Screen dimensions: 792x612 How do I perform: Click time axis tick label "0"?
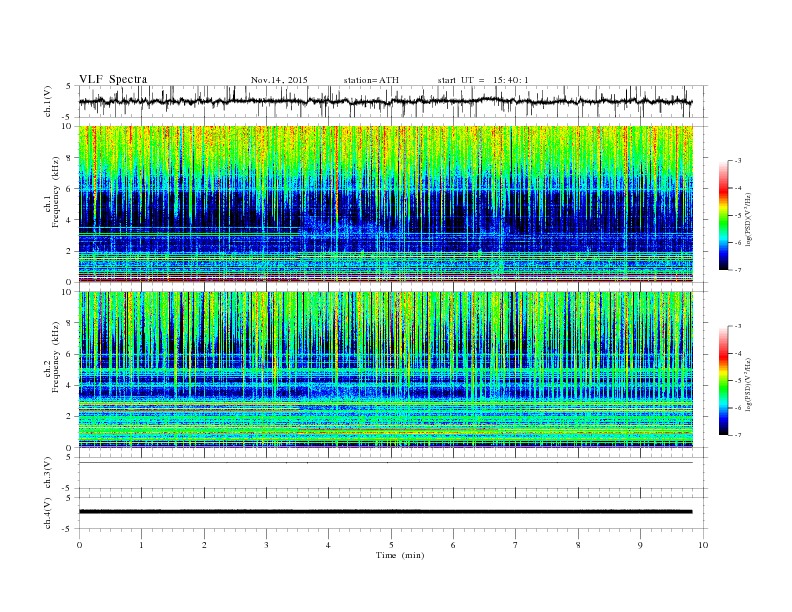tap(79, 545)
